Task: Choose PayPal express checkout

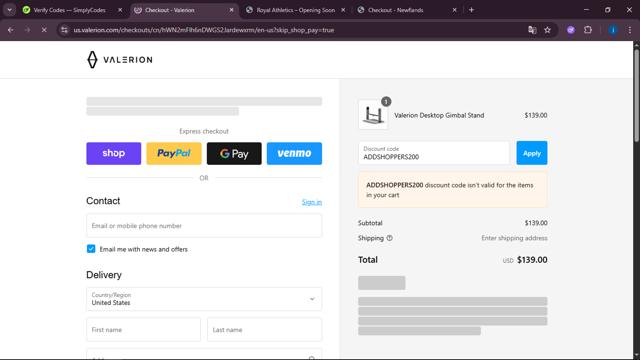Action: pyautogui.click(x=174, y=153)
